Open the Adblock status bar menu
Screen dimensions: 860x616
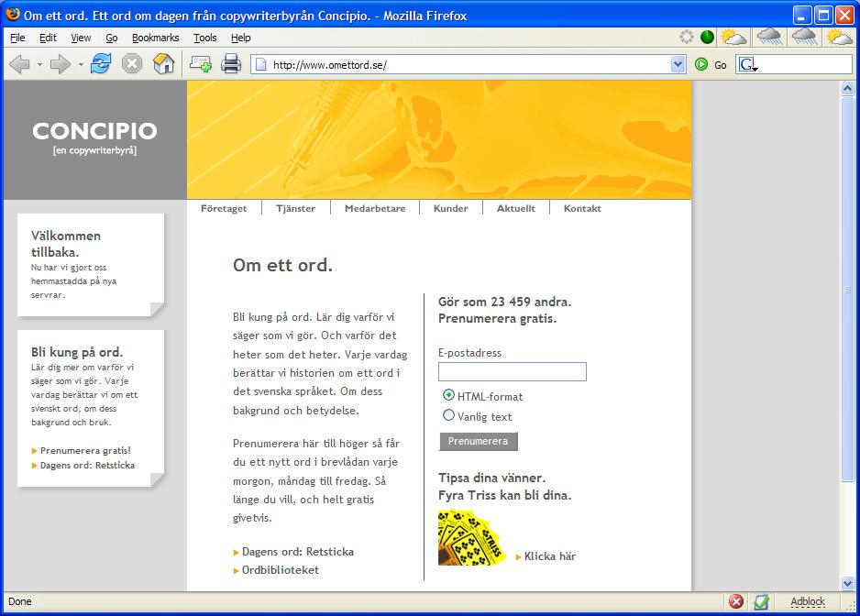[x=808, y=601]
